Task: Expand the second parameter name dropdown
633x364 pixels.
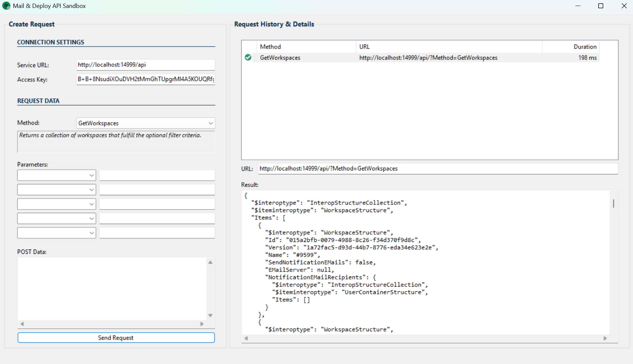Action: 57,190
